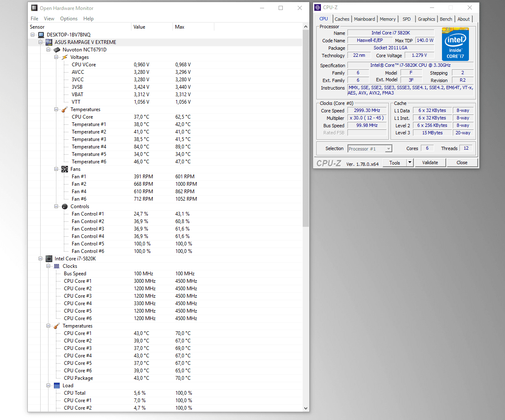The image size is (505, 420).
Task: Collapse the Fans group
Action: tap(56, 169)
